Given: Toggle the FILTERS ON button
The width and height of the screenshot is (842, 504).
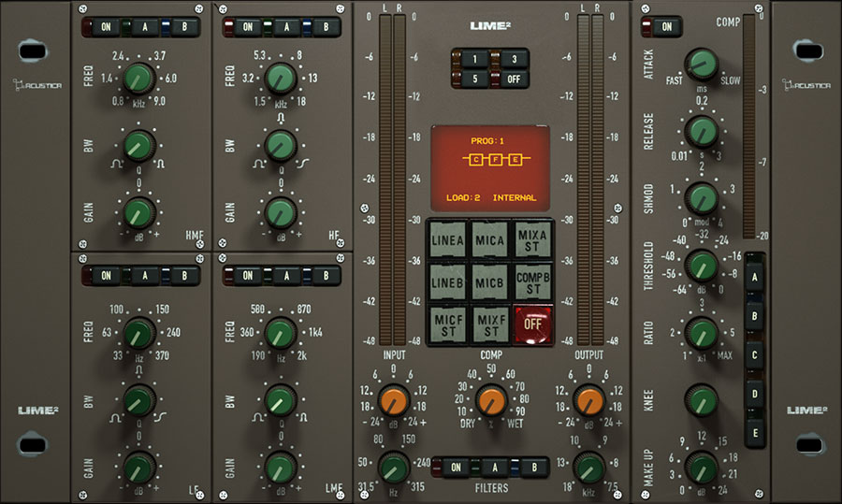Looking at the screenshot, I should pos(456,468).
